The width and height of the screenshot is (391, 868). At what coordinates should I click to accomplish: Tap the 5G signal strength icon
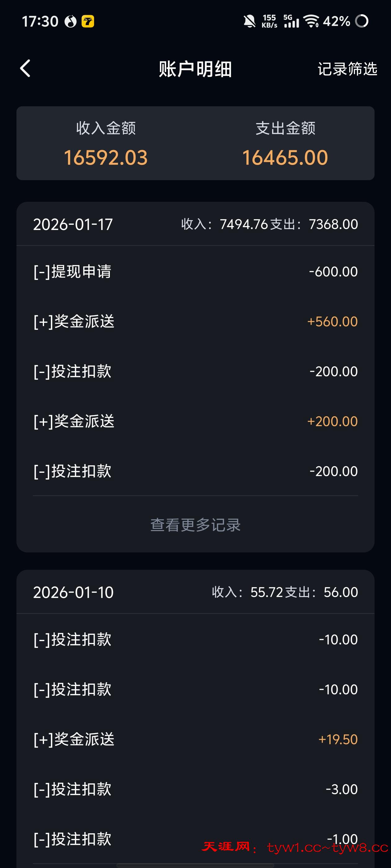pos(291,21)
